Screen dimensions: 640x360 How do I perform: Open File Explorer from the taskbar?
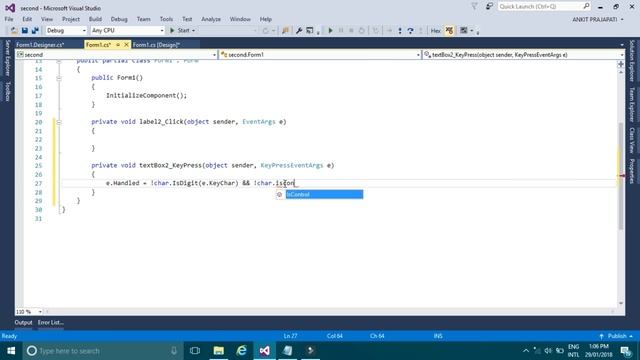tap(219, 351)
